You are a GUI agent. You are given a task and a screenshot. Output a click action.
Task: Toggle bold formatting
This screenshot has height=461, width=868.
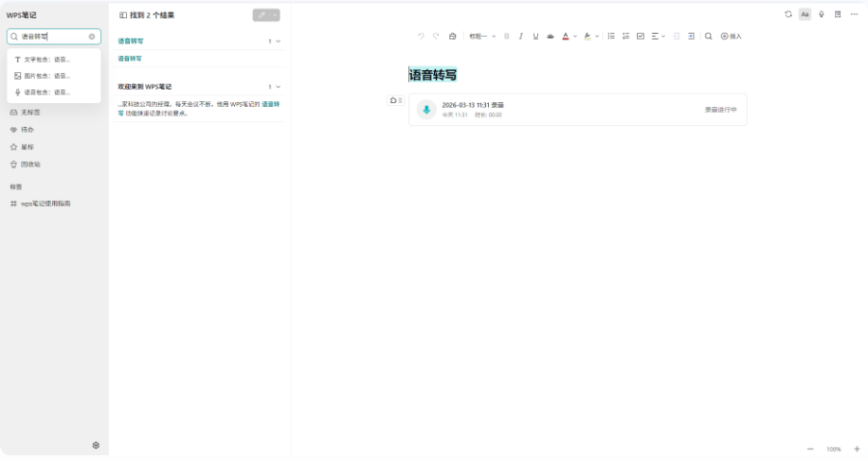pos(507,36)
